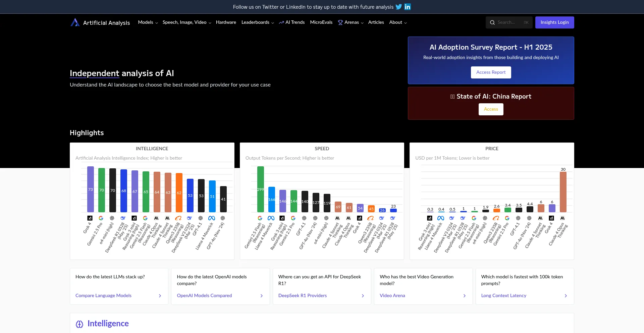Click the magnifying glass search icon
Viewport: 644px width, 333px height.
pyautogui.click(x=492, y=22)
